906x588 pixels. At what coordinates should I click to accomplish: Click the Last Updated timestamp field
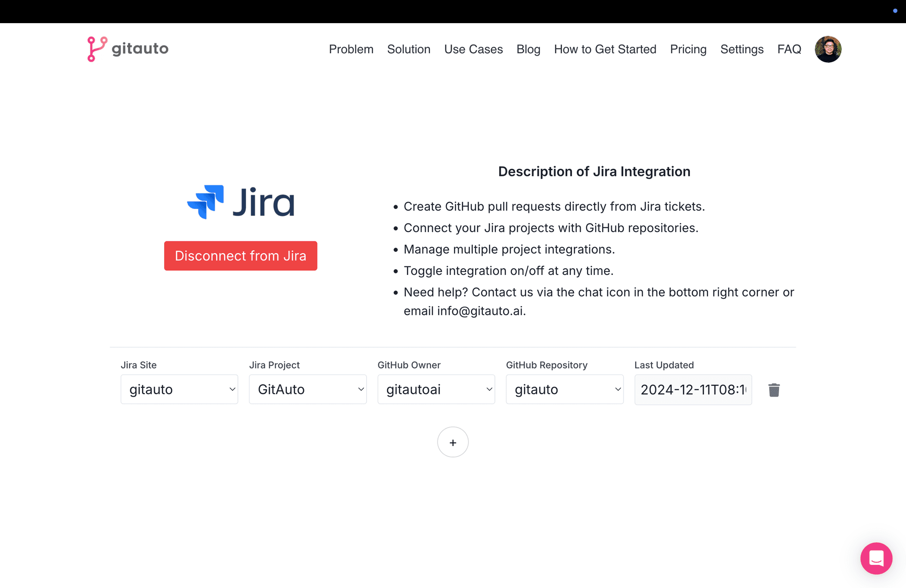pos(693,390)
